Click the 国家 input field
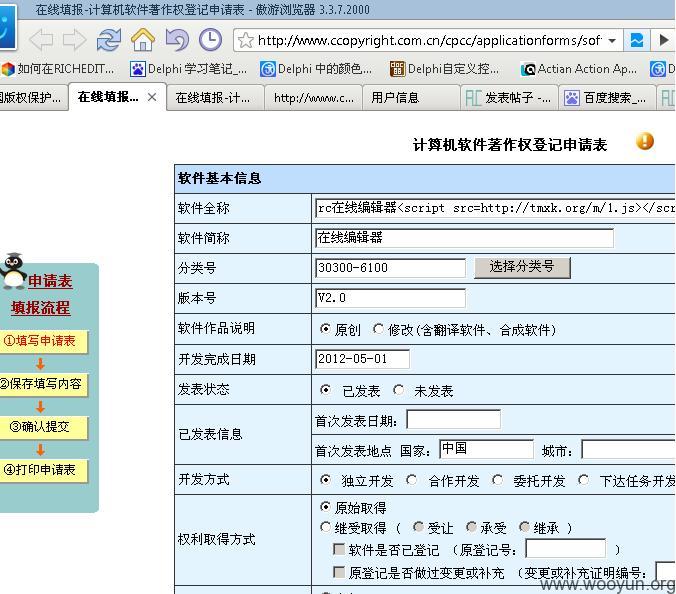The width and height of the screenshot is (676, 594). (x=486, y=449)
